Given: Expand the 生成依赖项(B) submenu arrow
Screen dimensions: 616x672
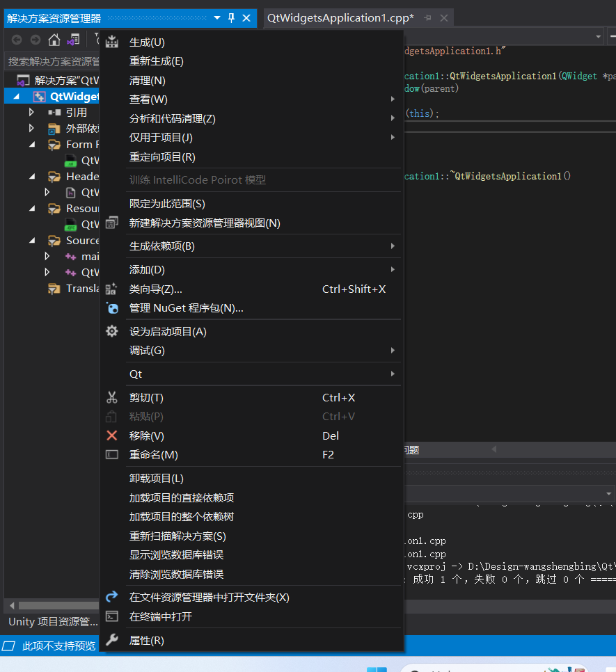Looking at the screenshot, I should point(393,246).
